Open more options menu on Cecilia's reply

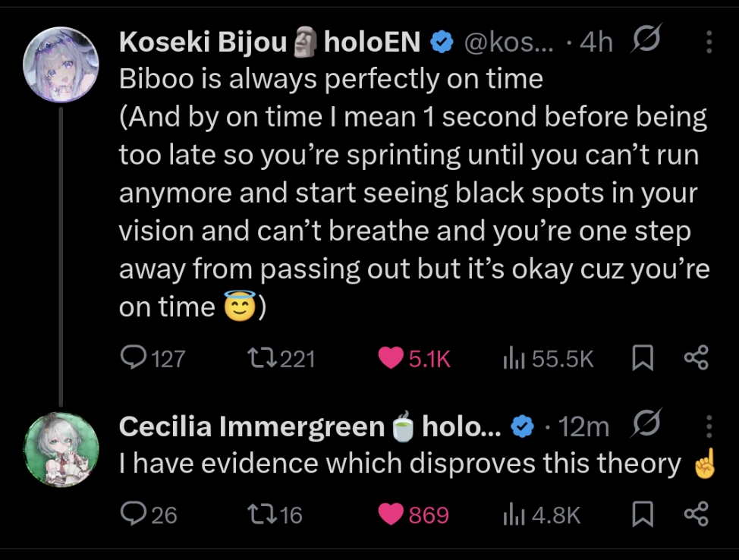709,426
